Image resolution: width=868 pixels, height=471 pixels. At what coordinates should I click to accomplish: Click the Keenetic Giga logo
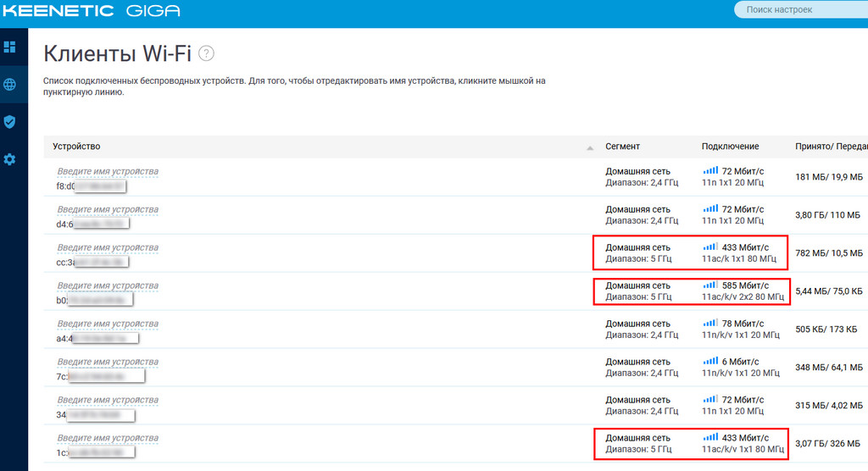pyautogui.click(x=92, y=10)
